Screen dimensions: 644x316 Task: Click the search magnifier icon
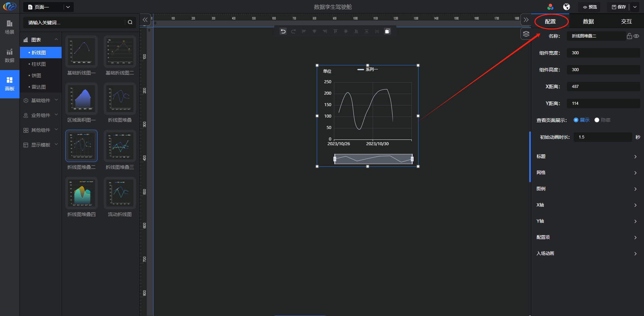point(130,22)
